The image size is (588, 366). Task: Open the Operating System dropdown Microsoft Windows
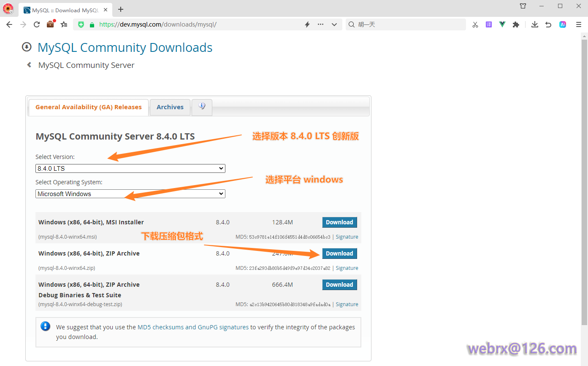[x=130, y=194]
